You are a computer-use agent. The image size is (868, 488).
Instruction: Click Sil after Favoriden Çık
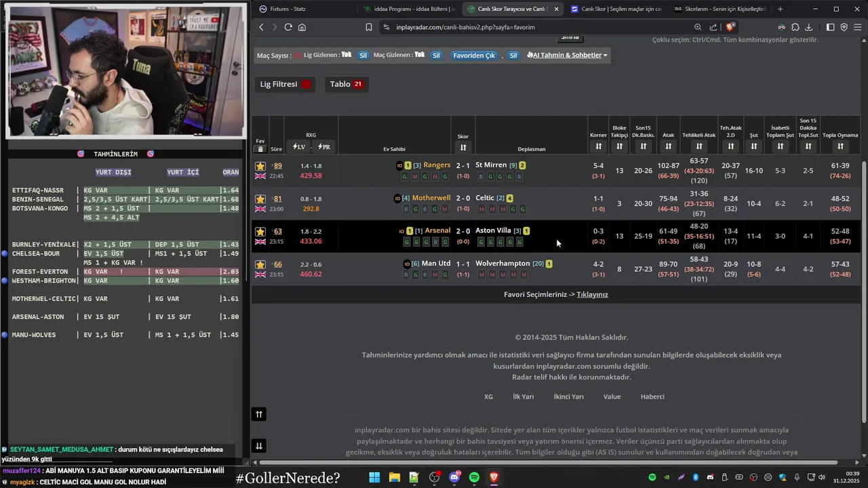point(513,56)
